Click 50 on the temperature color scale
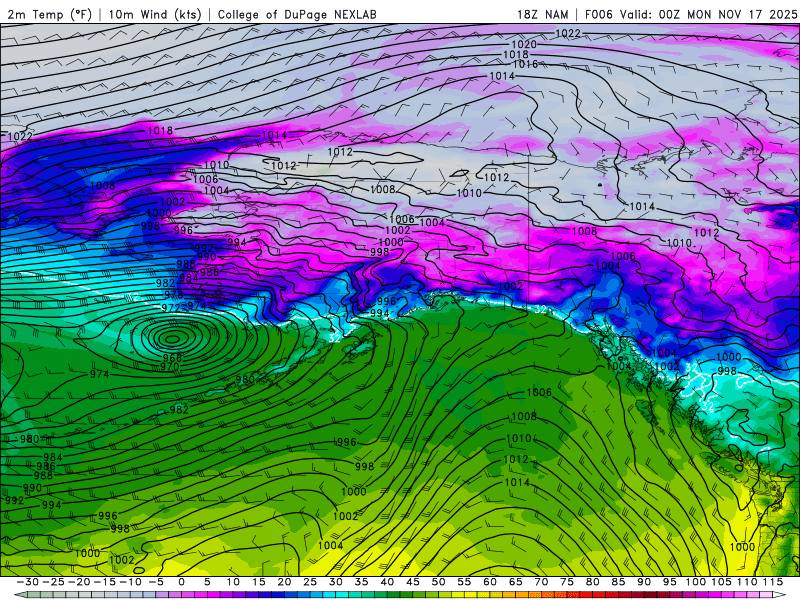This screenshot has width=800, height=600. click(438, 582)
